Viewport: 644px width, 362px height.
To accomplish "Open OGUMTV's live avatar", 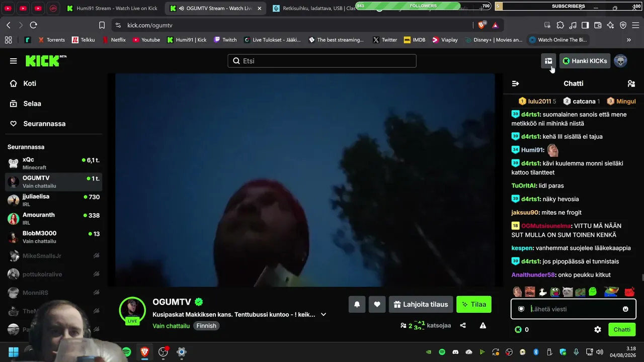I will [x=132, y=310].
